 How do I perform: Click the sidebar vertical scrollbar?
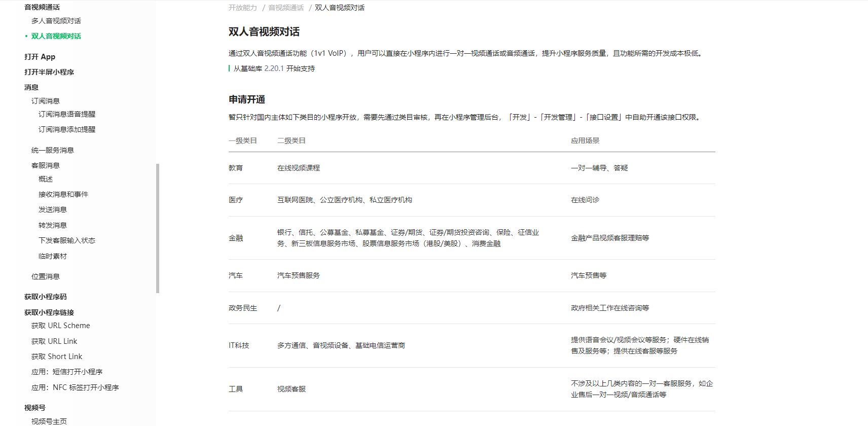(x=158, y=228)
